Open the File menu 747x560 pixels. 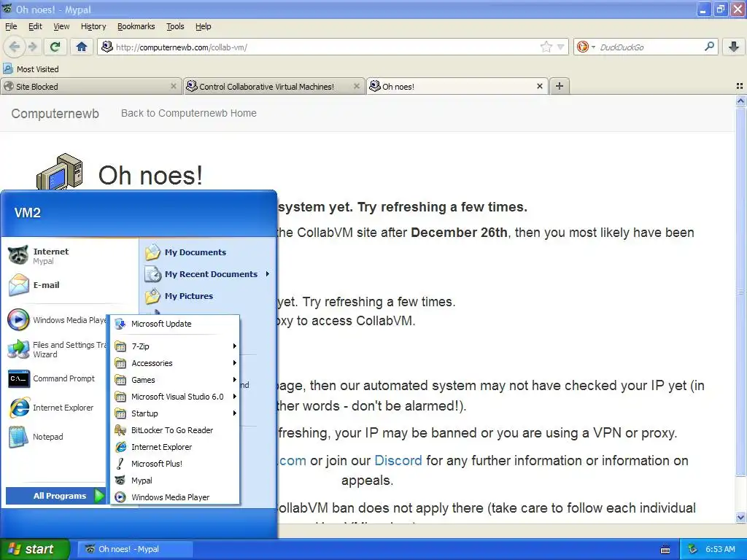pyautogui.click(x=11, y=26)
